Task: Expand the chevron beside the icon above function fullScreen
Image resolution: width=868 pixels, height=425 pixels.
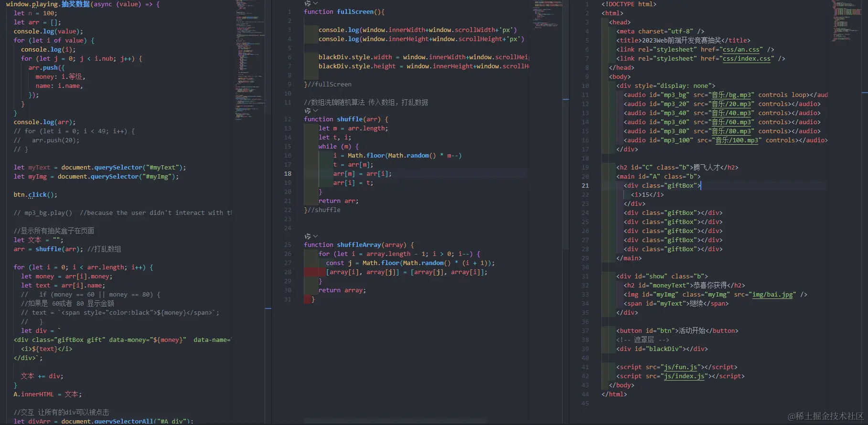Action: click(315, 3)
